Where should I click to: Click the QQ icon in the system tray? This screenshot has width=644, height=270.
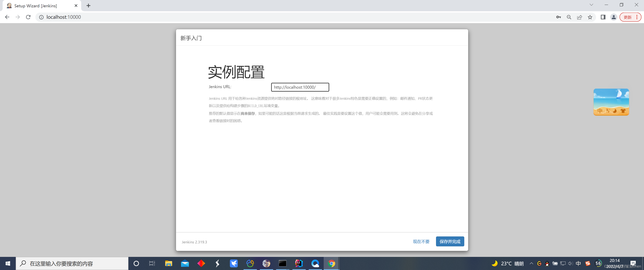tap(547, 263)
